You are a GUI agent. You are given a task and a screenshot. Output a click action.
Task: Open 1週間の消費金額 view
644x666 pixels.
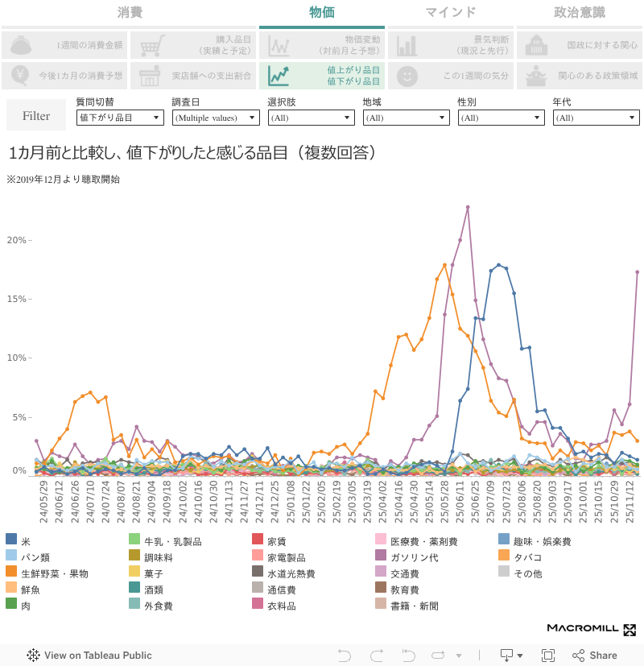point(64,45)
